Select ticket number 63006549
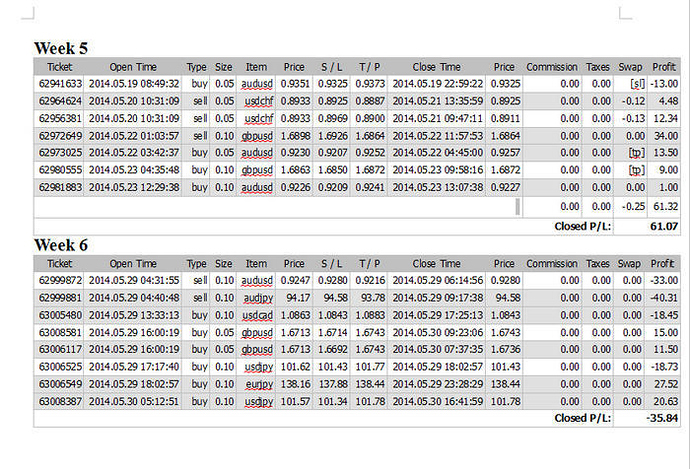This screenshot has height=469, width=690. 60,384
